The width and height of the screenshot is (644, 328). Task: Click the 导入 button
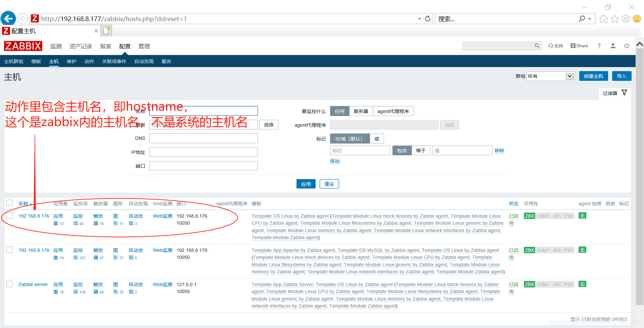pyautogui.click(x=622, y=76)
